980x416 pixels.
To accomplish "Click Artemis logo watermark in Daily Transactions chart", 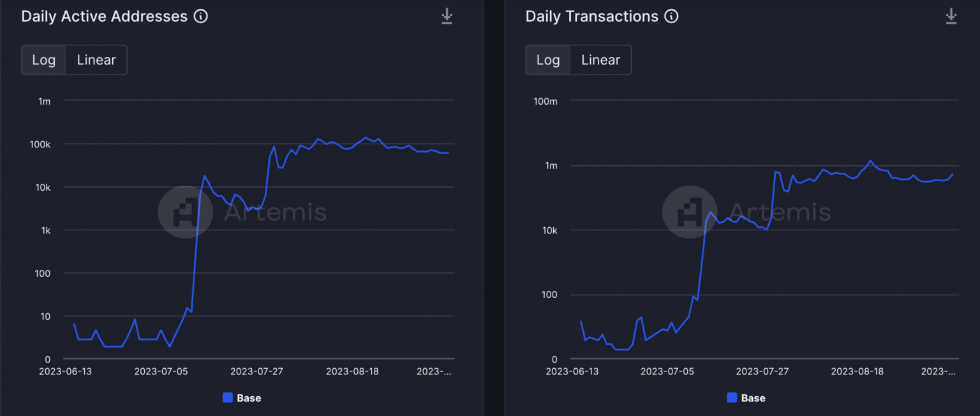I will click(689, 212).
